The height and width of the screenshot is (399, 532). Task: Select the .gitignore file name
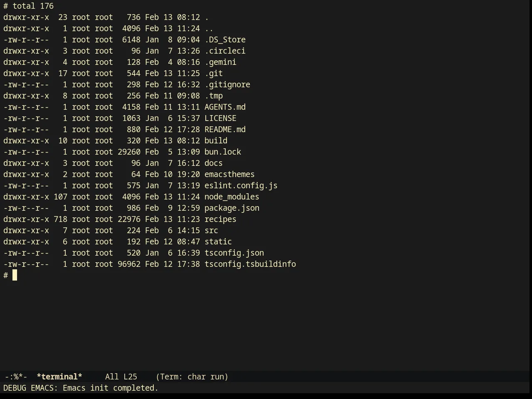[227, 84]
